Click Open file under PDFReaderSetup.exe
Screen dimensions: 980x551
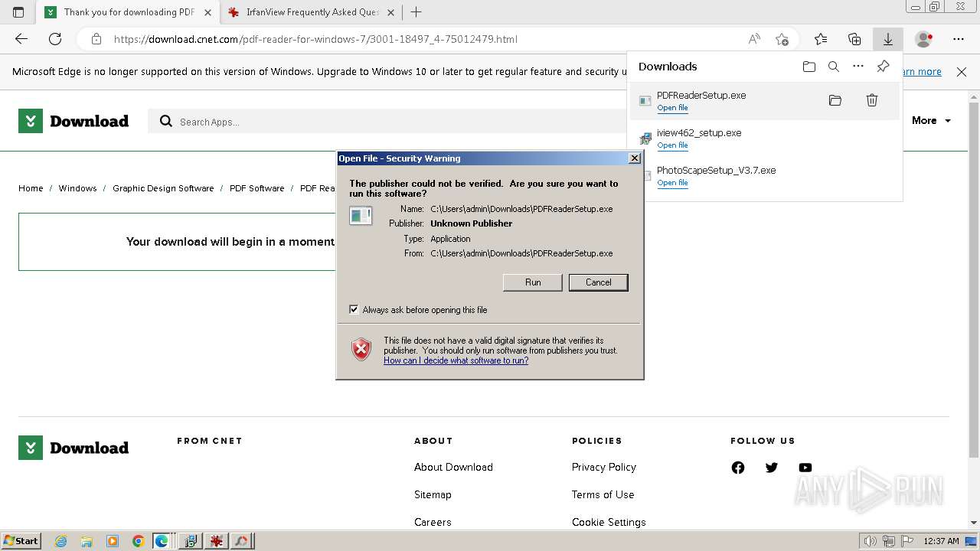672,108
